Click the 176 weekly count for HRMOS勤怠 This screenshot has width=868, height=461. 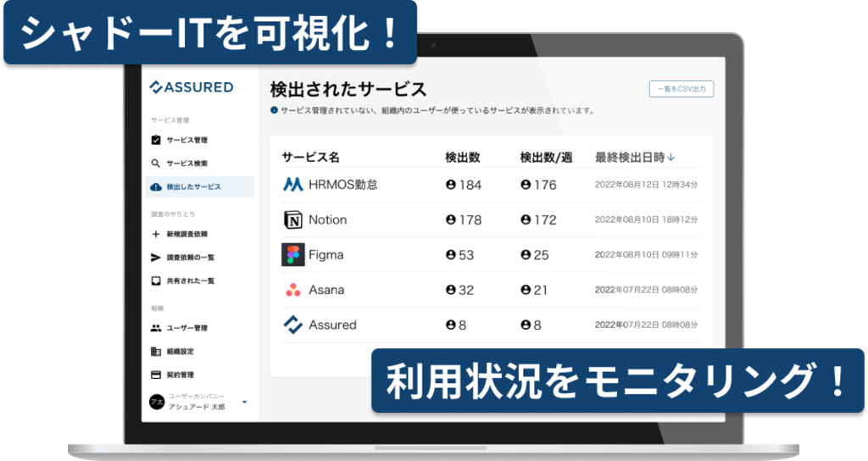pos(545,184)
